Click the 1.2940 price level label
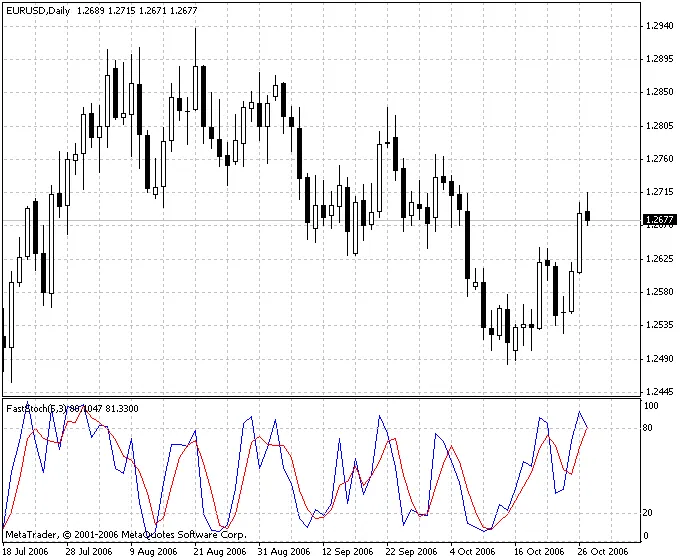 [659, 26]
